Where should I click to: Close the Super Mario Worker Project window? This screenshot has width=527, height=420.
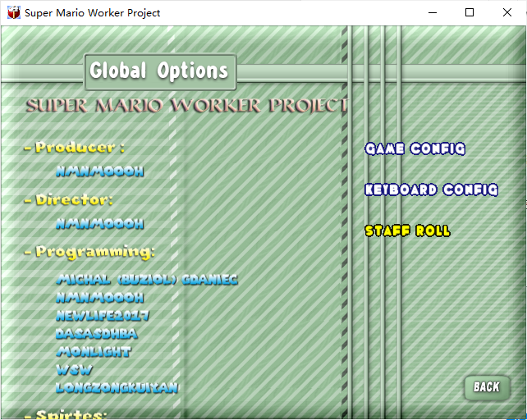(x=507, y=13)
